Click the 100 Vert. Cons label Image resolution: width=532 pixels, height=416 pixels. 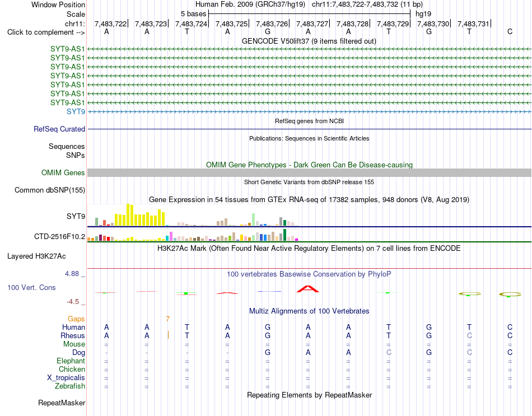[x=31, y=287]
